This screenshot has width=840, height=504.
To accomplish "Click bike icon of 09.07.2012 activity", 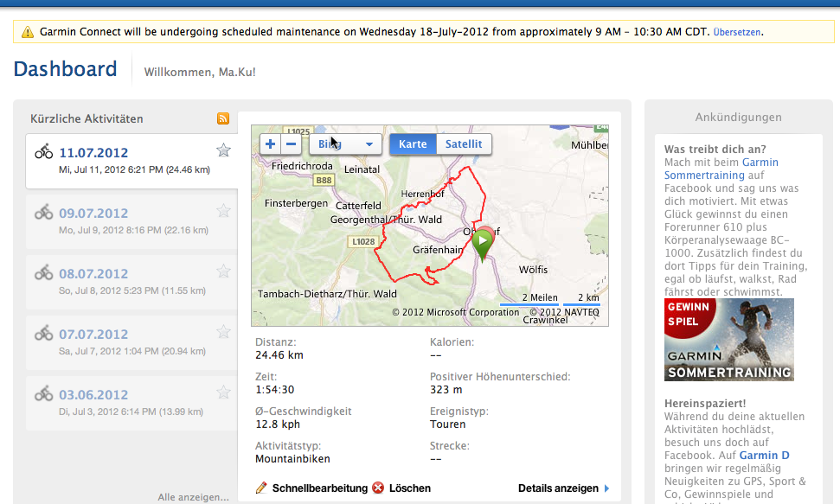I will (x=44, y=212).
